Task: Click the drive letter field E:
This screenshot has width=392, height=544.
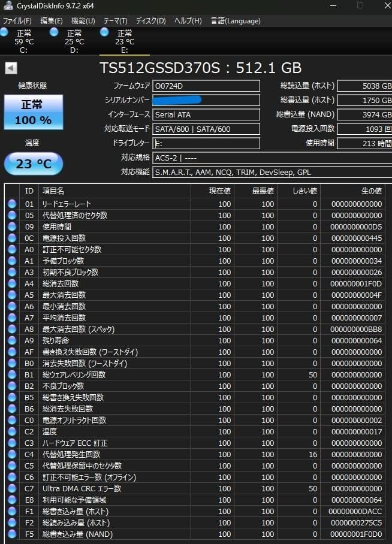Action: 206,143
